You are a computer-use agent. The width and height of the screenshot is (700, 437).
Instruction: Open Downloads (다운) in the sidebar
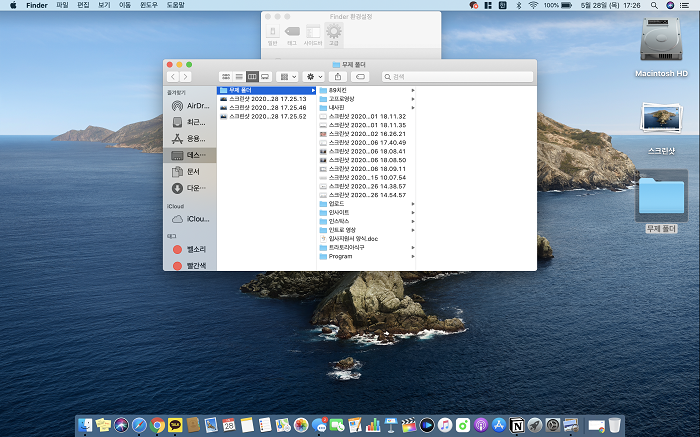pos(190,188)
